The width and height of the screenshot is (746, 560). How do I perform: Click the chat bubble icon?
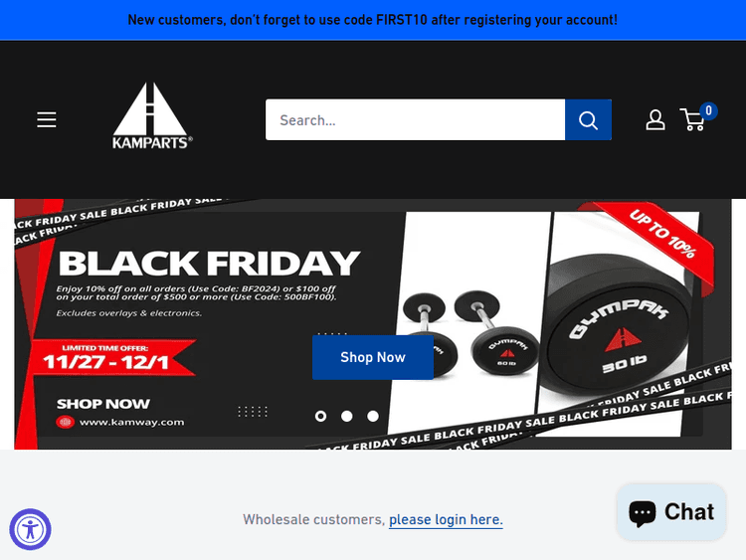point(643,513)
